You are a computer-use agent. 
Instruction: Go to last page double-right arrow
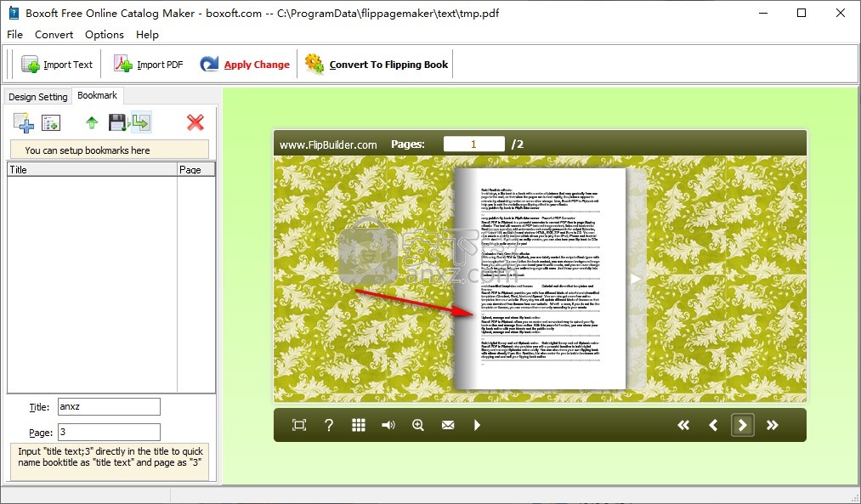[773, 425]
